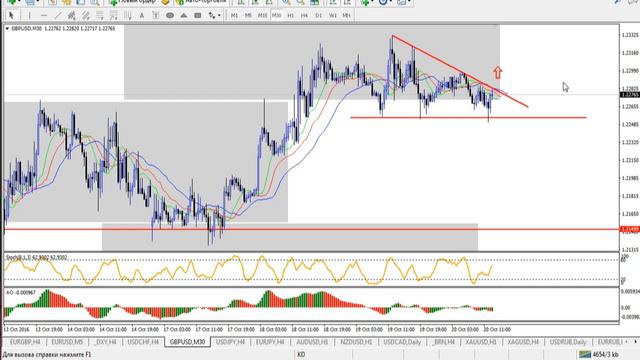Open the NZDUSD,H1 chart tab
Screen dimensions: 640x360
coord(356,342)
